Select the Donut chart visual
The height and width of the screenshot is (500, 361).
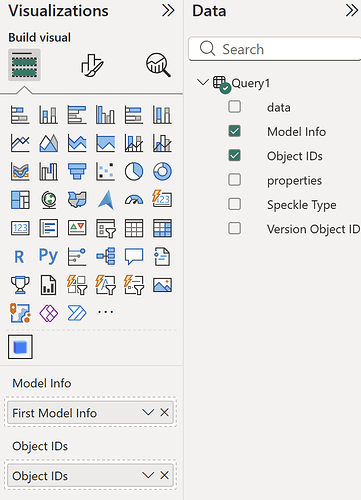162,171
